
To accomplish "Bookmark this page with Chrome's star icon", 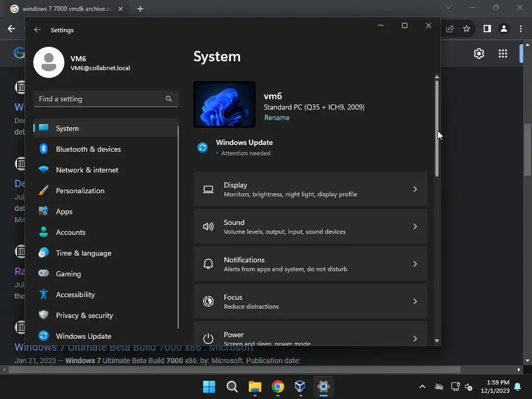I will [x=467, y=29].
